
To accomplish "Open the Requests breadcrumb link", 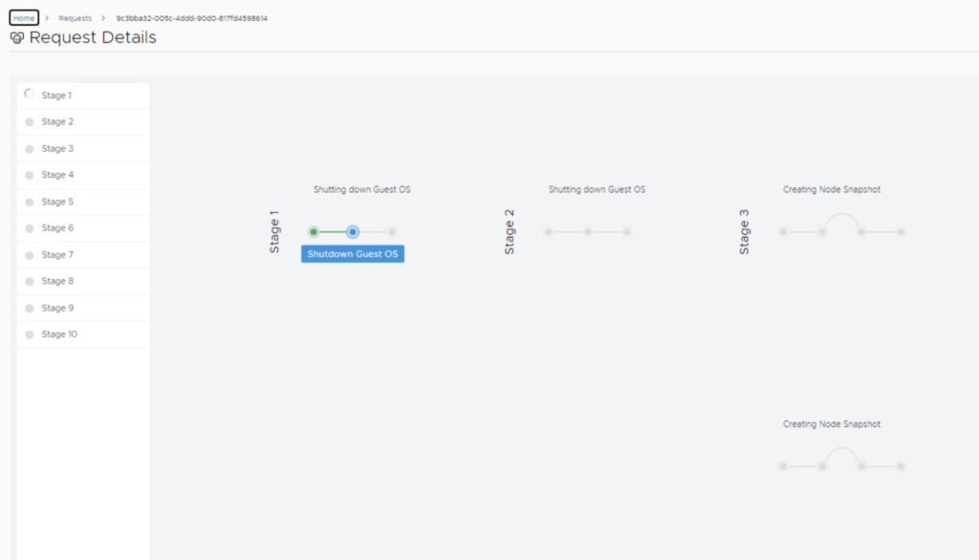I will pos(75,18).
